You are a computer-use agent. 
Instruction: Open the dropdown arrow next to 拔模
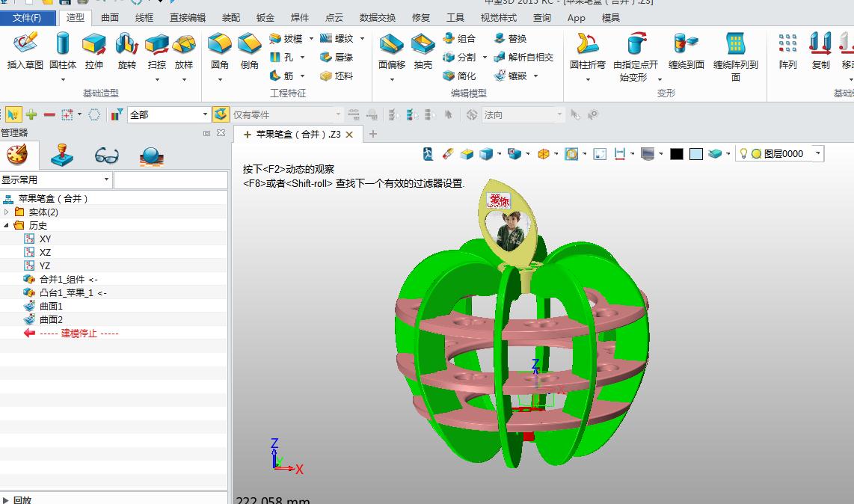(x=311, y=39)
